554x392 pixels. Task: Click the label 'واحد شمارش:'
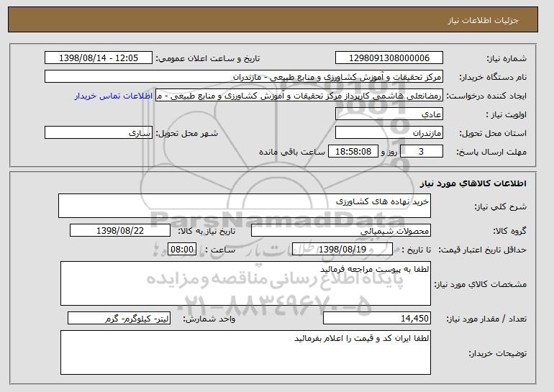209,319
